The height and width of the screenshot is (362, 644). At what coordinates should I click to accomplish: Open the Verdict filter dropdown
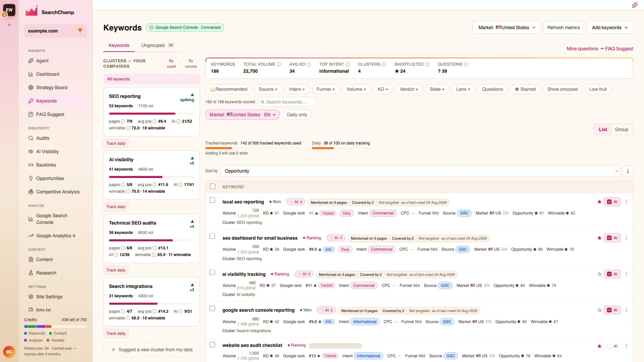(x=409, y=89)
